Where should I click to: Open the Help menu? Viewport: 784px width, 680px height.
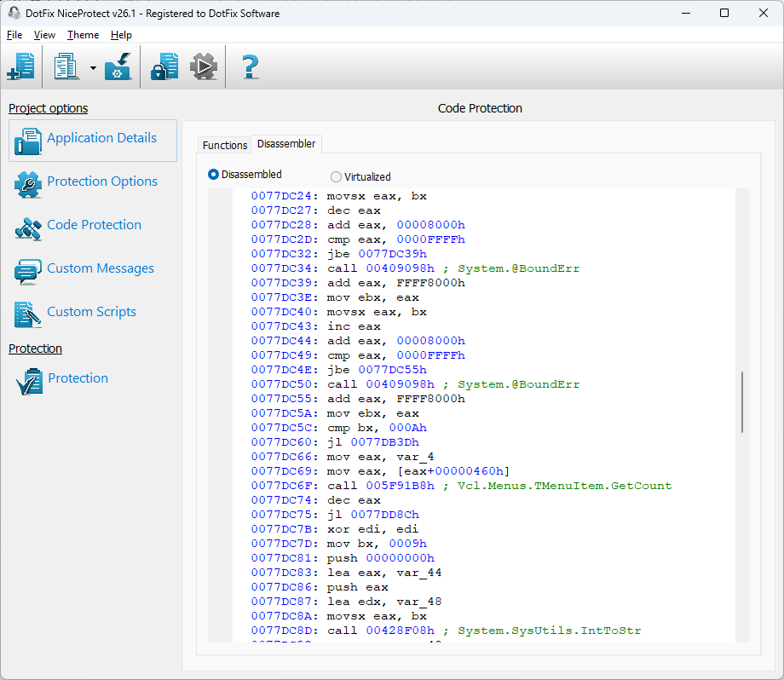click(x=121, y=35)
